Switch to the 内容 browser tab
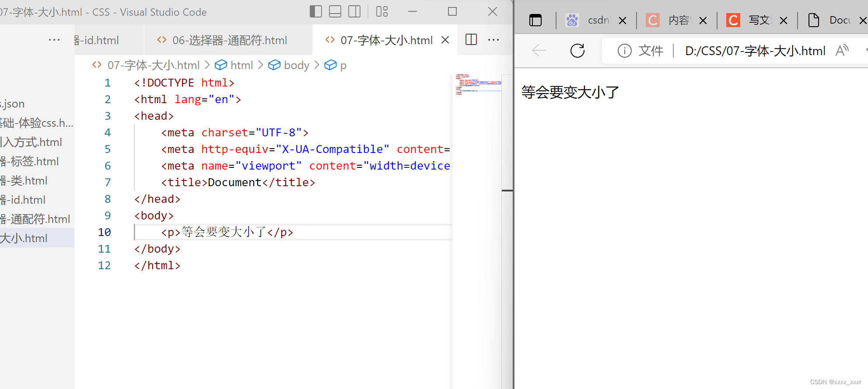 coord(668,20)
